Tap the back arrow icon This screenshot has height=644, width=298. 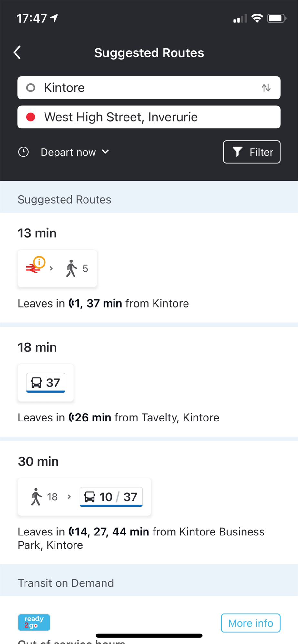17,52
